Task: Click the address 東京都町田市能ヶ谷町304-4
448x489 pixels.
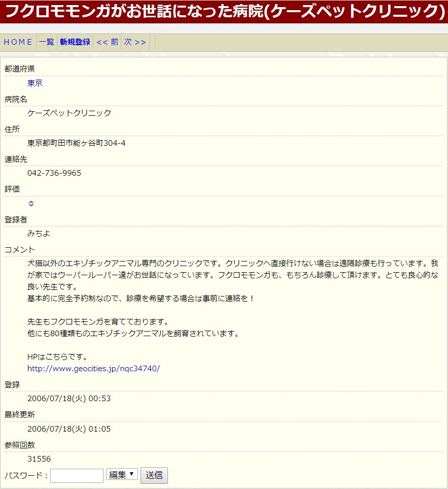Action: [x=77, y=143]
